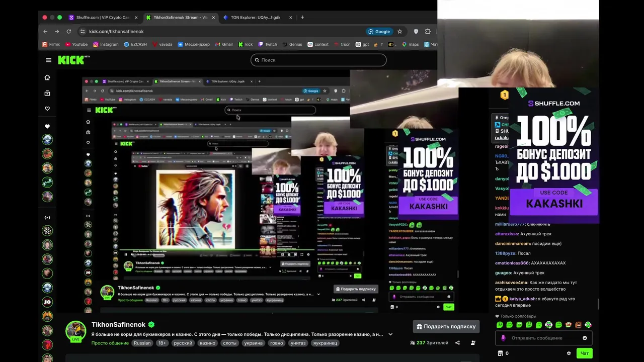The width and height of the screenshot is (644, 362).
Task: Open TikhonSafinenok channel name link
Action: (118, 325)
